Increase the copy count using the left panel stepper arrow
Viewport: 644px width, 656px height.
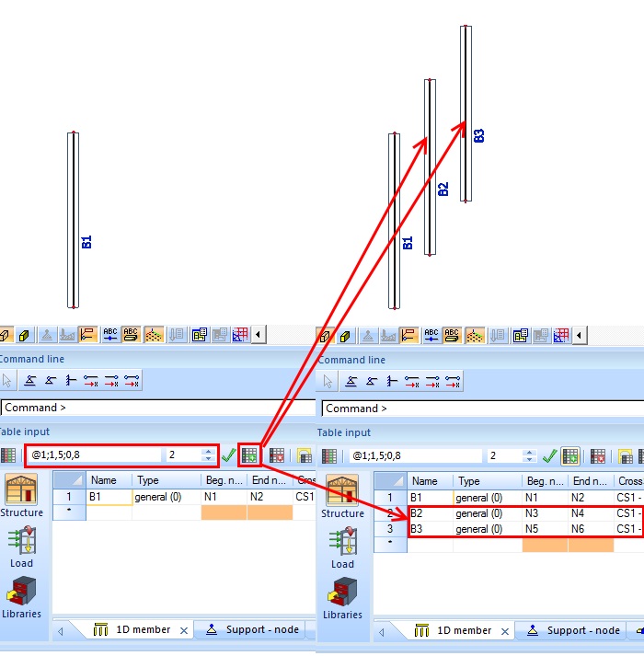pyautogui.click(x=208, y=451)
